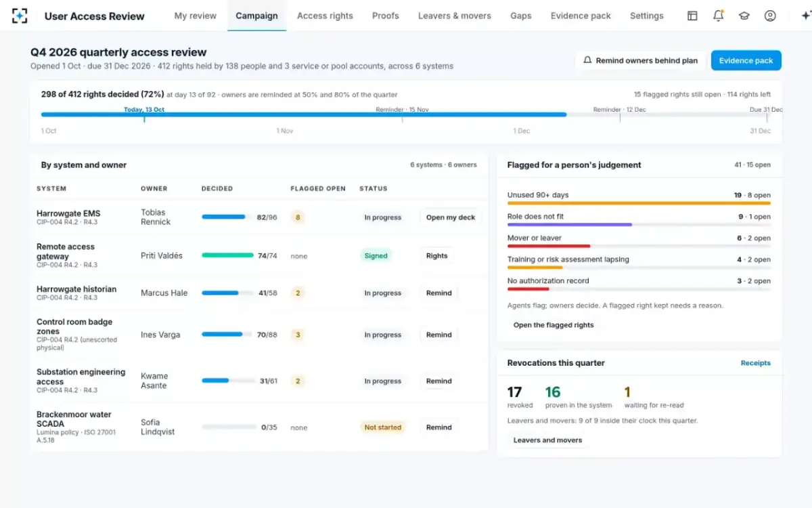The width and height of the screenshot is (812, 508).
Task: Switch to the Gaps tab
Action: click(521, 16)
